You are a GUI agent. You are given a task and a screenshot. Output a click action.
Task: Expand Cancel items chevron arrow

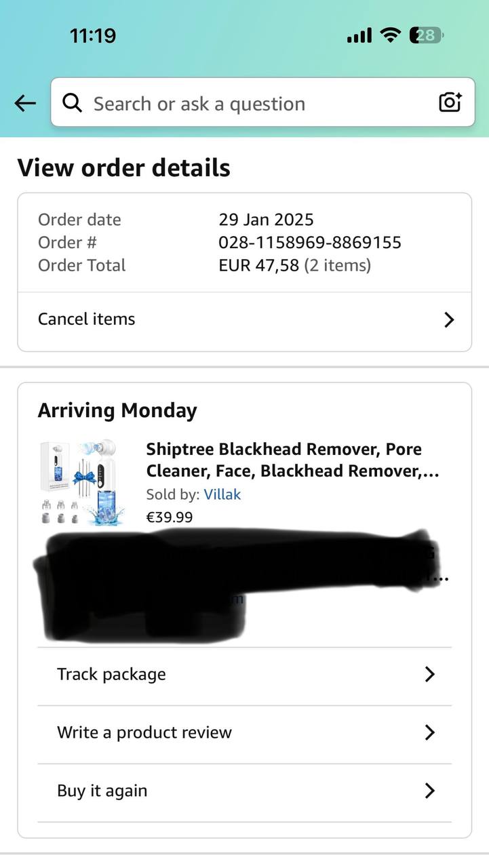click(448, 320)
